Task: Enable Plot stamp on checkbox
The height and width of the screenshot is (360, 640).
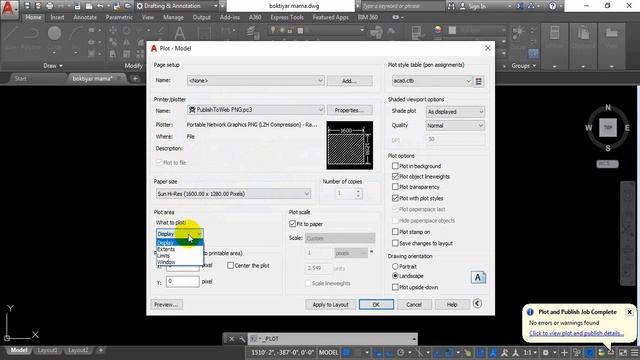Action: click(395, 232)
